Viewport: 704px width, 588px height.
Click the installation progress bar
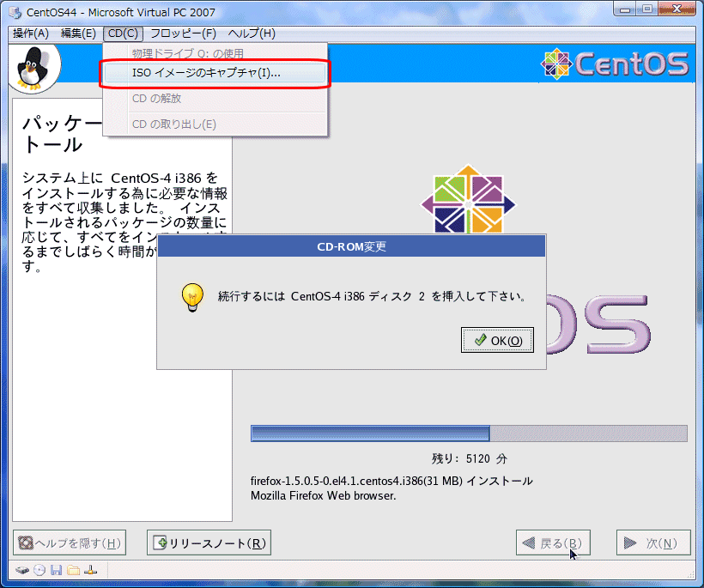469,433
